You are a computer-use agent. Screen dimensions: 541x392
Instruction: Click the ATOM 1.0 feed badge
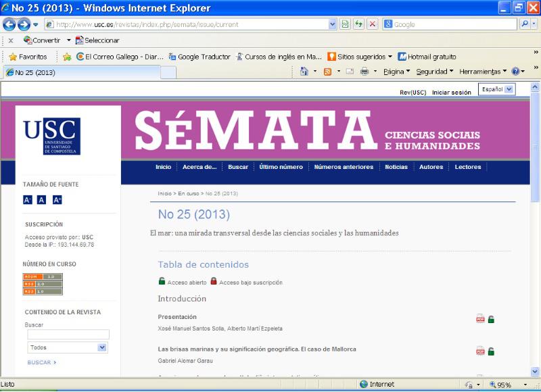[43, 276]
